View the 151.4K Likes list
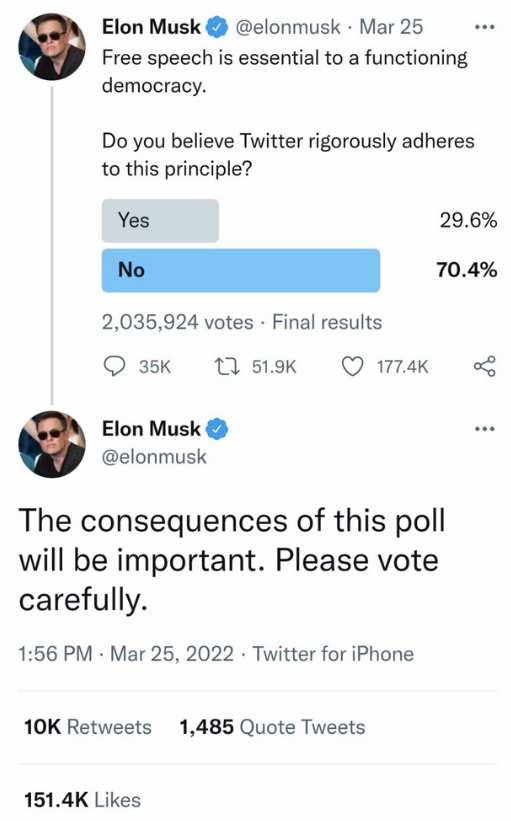511x821 pixels. point(82,800)
